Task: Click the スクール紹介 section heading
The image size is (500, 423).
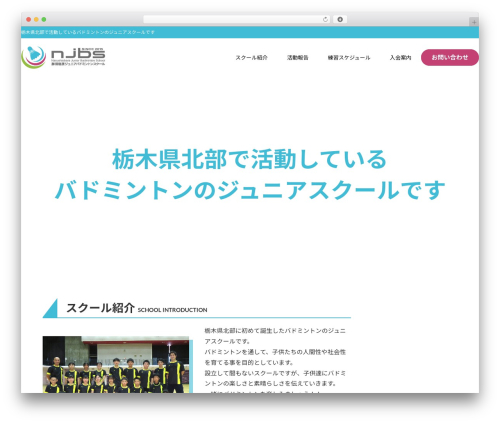Action: point(100,308)
